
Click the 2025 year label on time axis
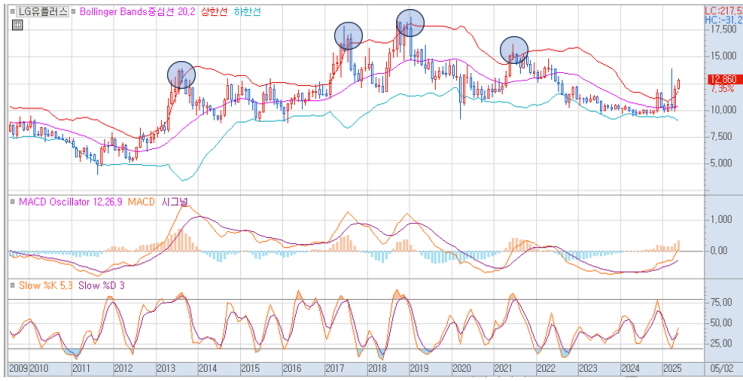(x=672, y=368)
